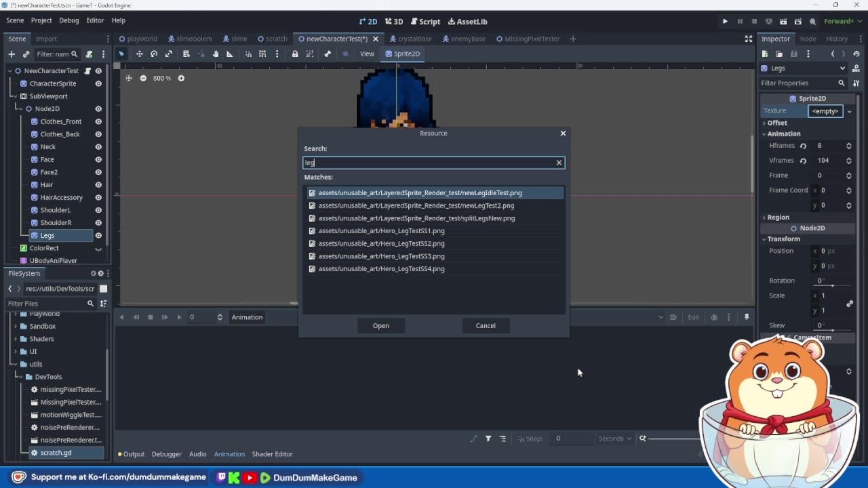Open documentation for the Legs node

coord(856,68)
